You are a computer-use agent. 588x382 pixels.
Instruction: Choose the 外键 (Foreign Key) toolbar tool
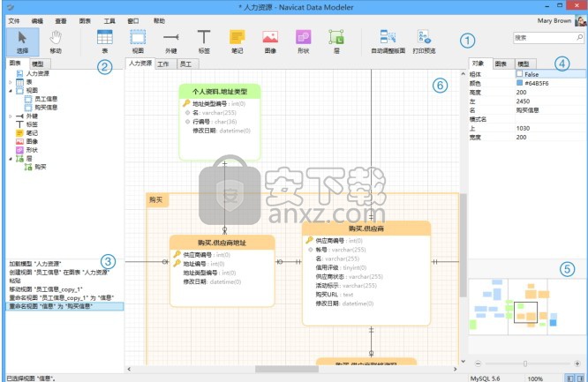point(171,42)
